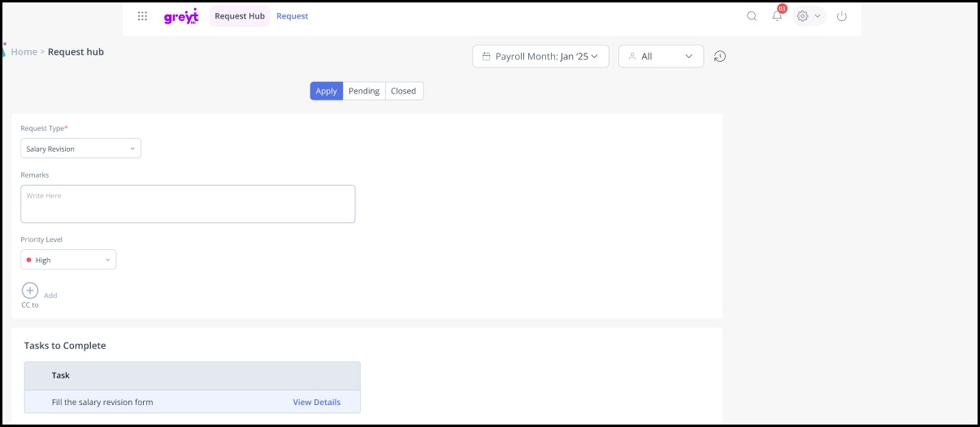This screenshot has width=980, height=427.
Task: Click the greyt HR logo
Action: [180, 16]
